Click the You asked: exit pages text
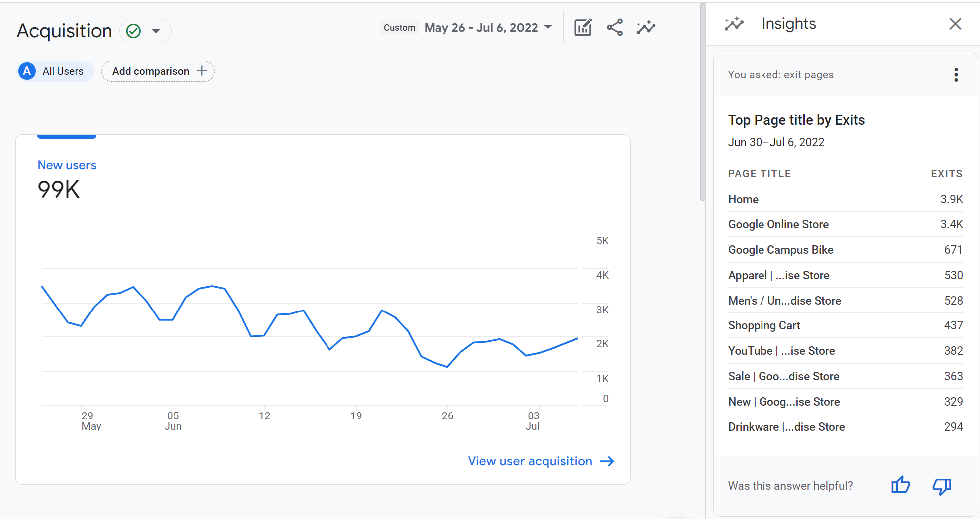Image resolution: width=980 pixels, height=519 pixels. [x=780, y=75]
